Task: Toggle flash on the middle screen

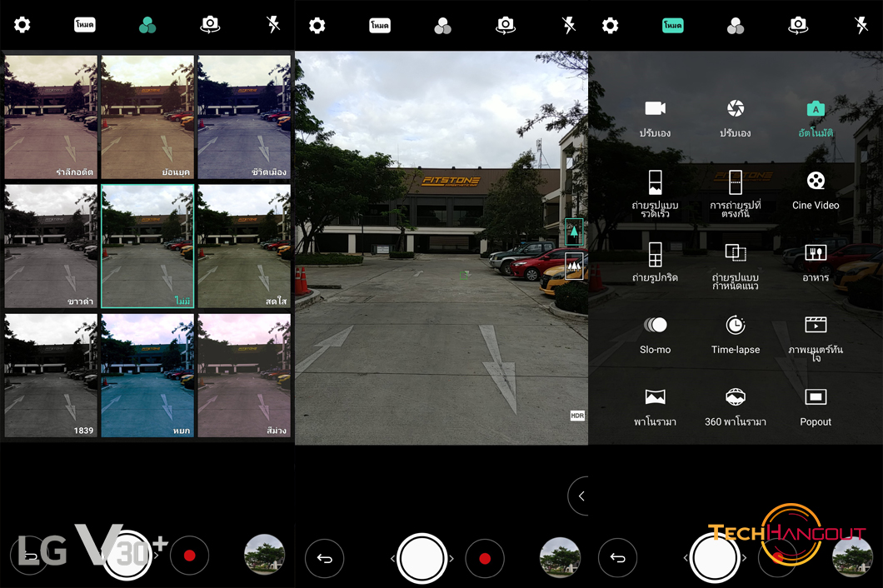Action: [x=569, y=25]
